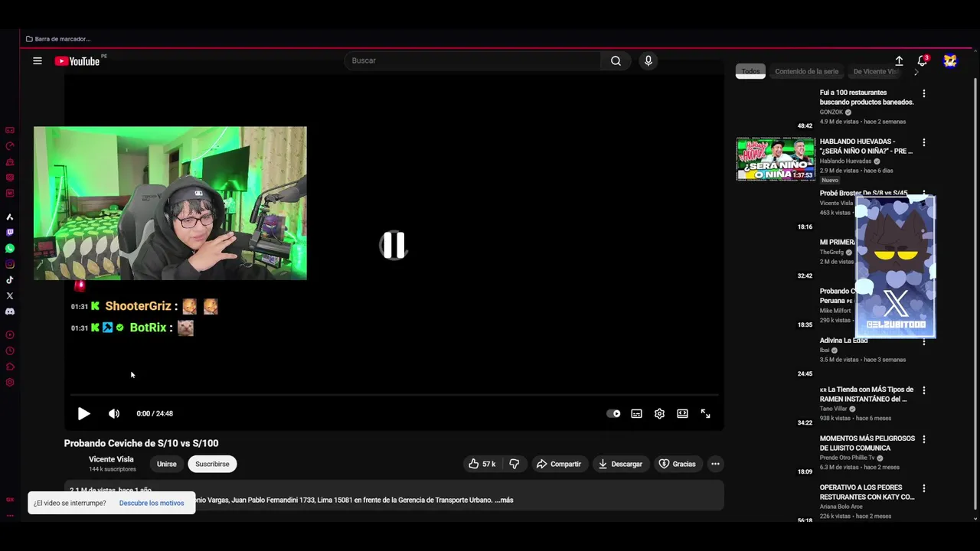Open the GX Corner gamepad sidebar icon
Screen dimensions: 980x551
[x=10, y=130]
